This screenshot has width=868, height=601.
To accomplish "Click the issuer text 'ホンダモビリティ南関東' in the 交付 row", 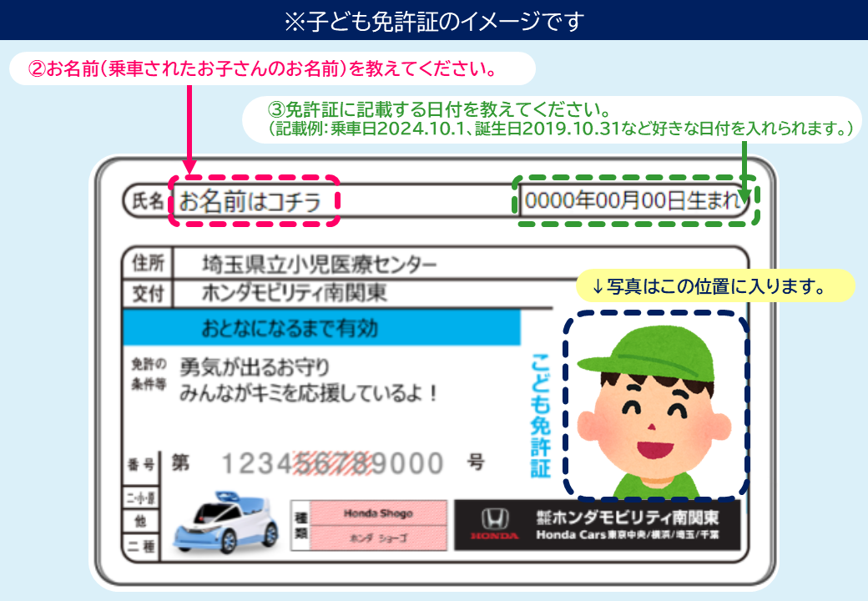I will pyautogui.click(x=294, y=292).
